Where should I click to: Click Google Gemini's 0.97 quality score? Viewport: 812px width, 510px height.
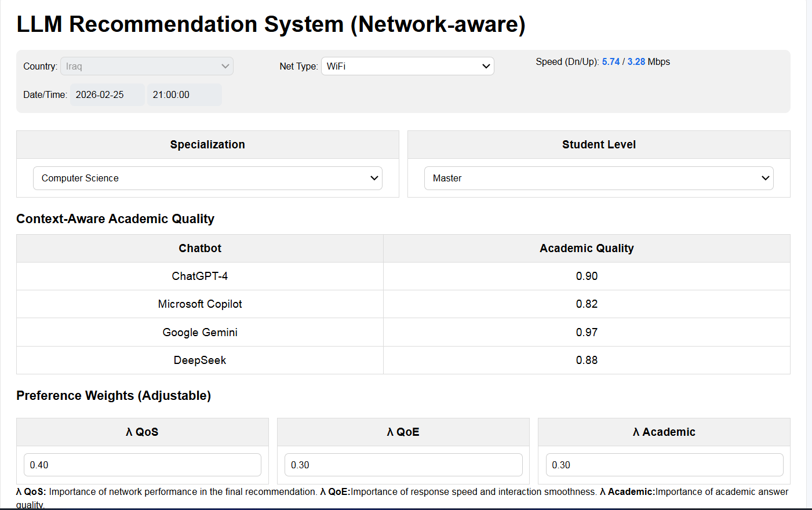coord(587,332)
